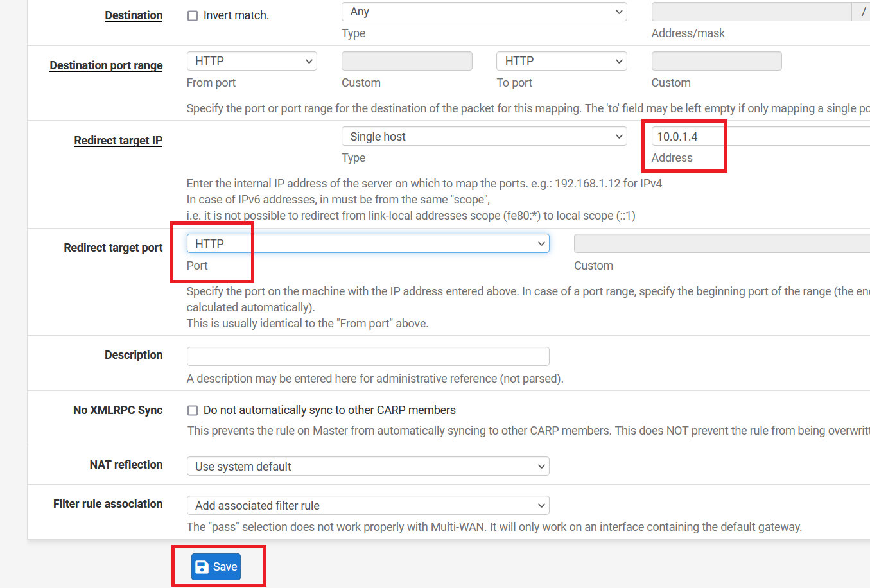Viewport: 870px width, 588px height.
Task: Click the Destination label link
Action: click(x=134, y=15)
